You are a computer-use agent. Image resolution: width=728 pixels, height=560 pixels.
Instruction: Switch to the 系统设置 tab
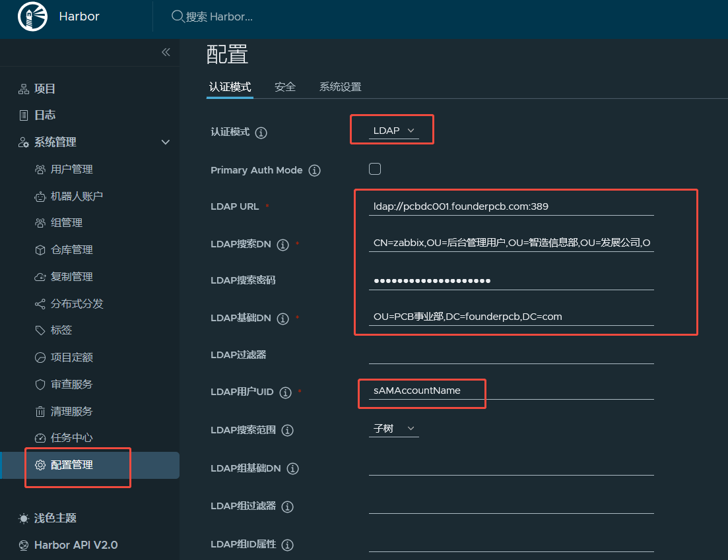341,87
